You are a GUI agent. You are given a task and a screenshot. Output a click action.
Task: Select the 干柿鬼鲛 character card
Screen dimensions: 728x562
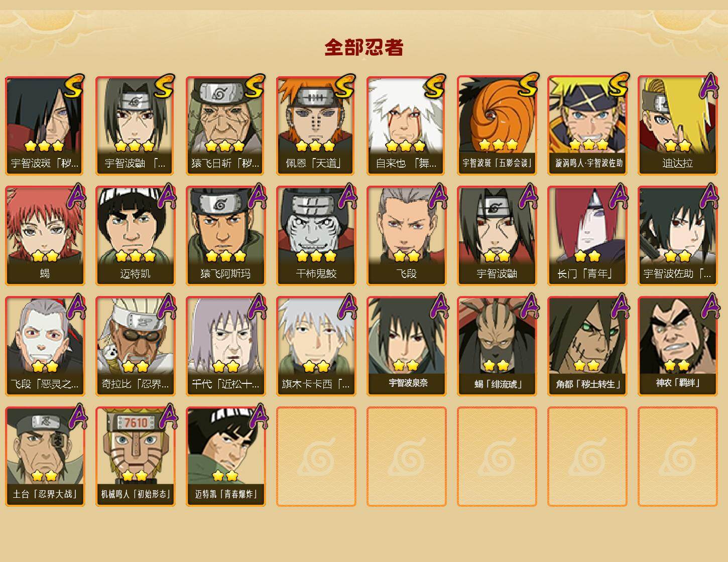click(316, 236)
